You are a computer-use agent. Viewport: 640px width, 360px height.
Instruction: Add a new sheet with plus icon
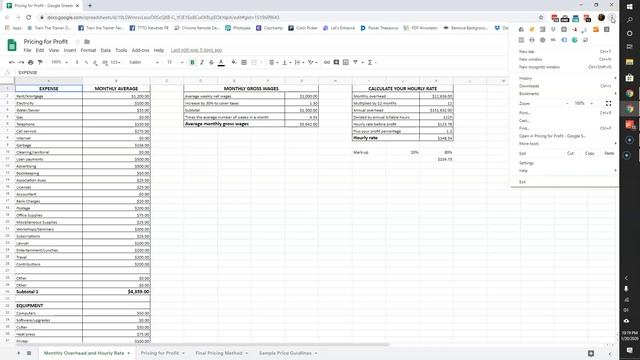click(x=18, y=353)
